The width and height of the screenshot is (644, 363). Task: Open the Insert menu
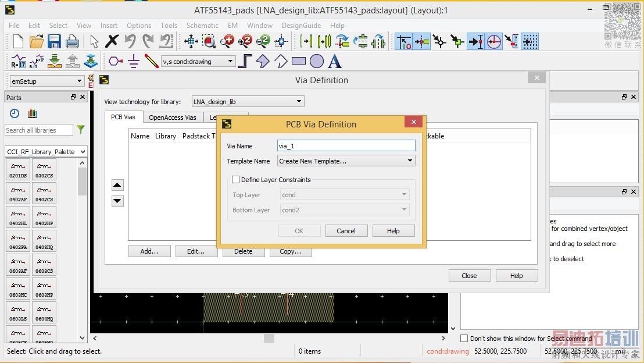tap(109, 26)
